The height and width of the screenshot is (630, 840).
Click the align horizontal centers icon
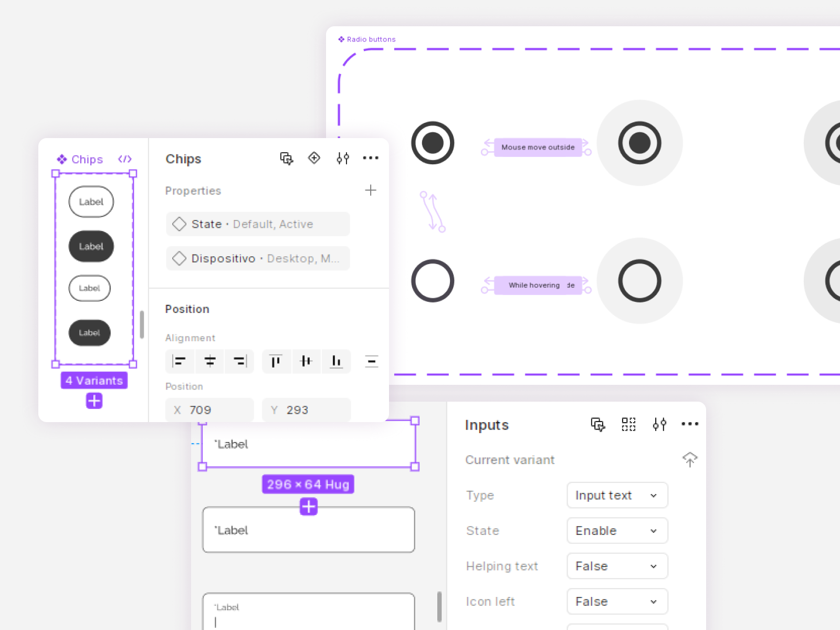tap(210, 361)
